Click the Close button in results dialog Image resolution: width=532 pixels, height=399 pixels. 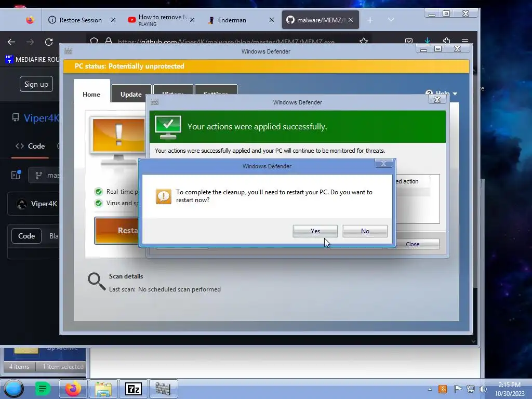[413, 244]
